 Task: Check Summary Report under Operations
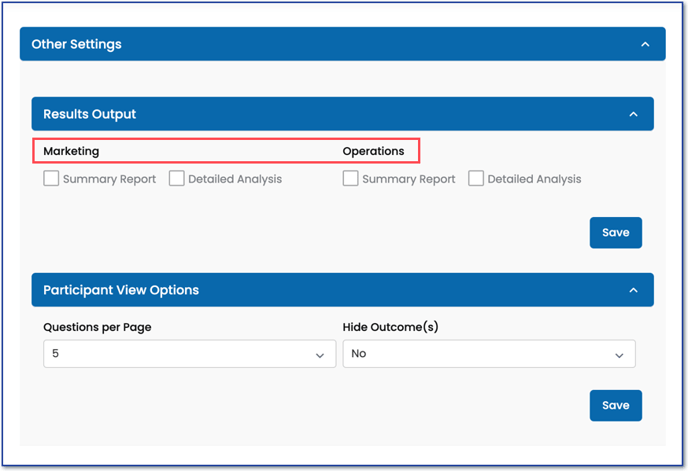350,179
